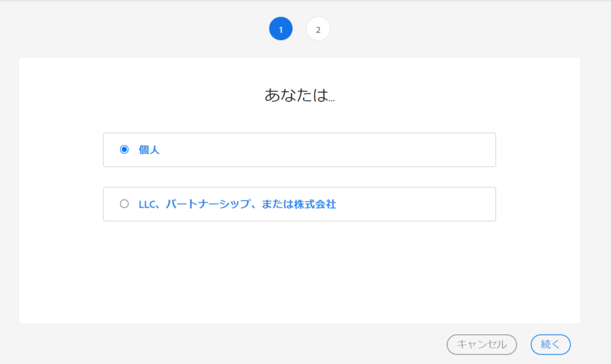Select the LLC、パートナーシップ radio button
This screenshot has height=364, width=611.
[124, 204]
